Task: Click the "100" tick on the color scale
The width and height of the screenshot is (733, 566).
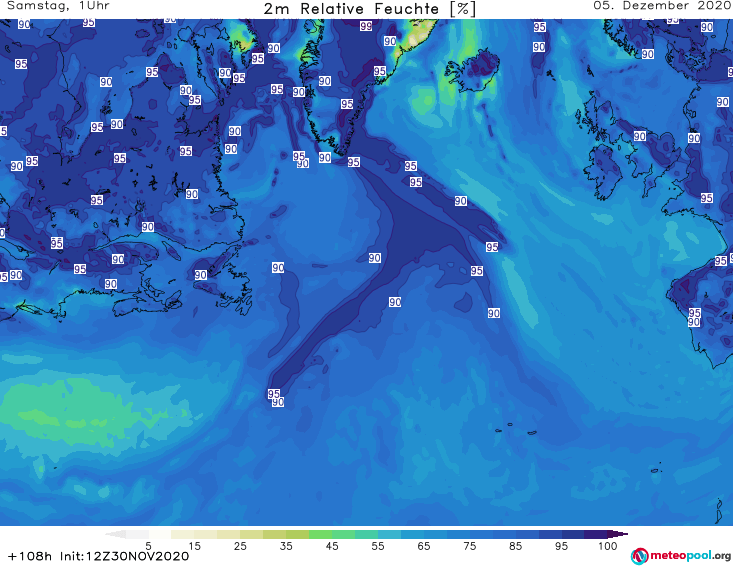Action: click(x=607, y=546)
